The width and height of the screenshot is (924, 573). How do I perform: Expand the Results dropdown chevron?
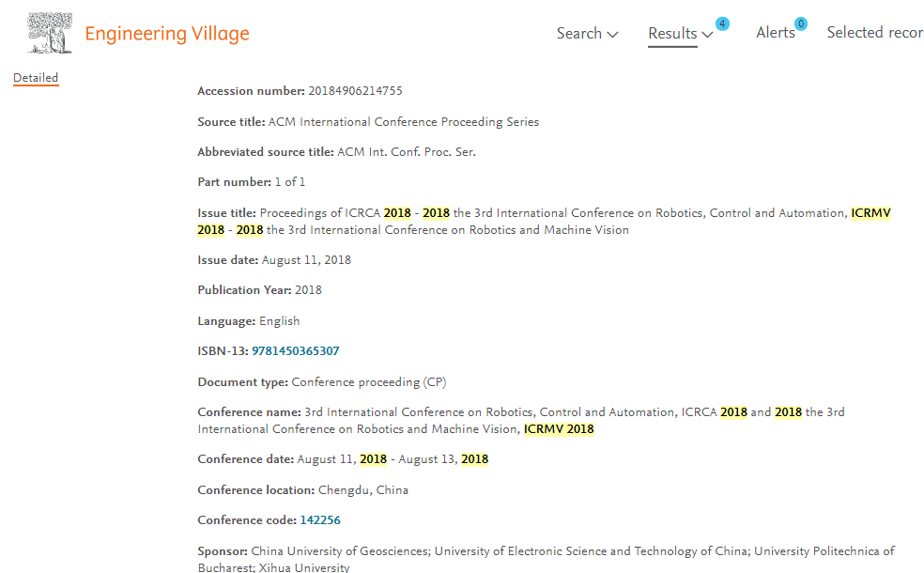707,34
